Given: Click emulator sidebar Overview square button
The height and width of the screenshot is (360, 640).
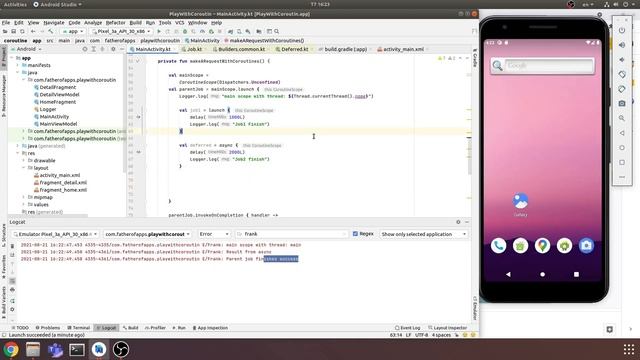Looking at the screenshot, I should point(622,162).
